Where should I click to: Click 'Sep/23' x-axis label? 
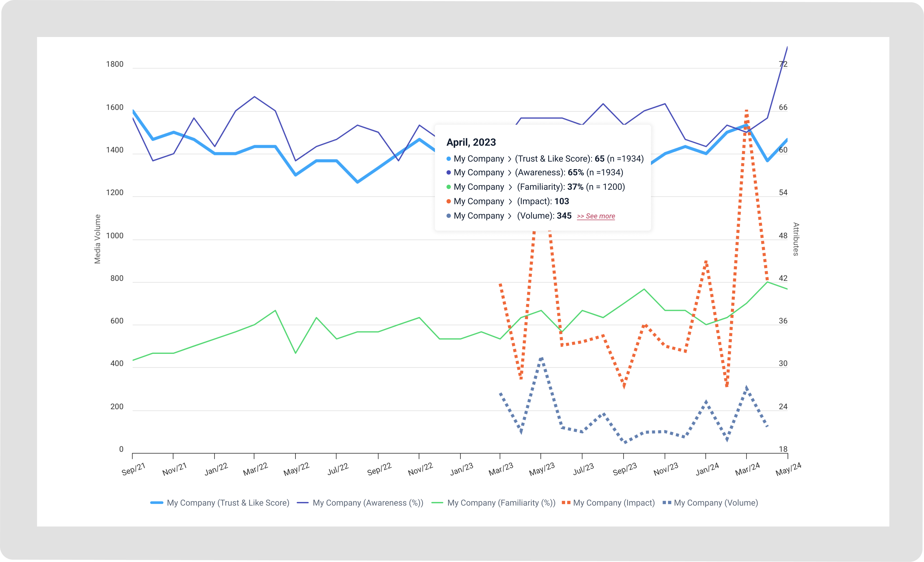(x=625, y=469)
